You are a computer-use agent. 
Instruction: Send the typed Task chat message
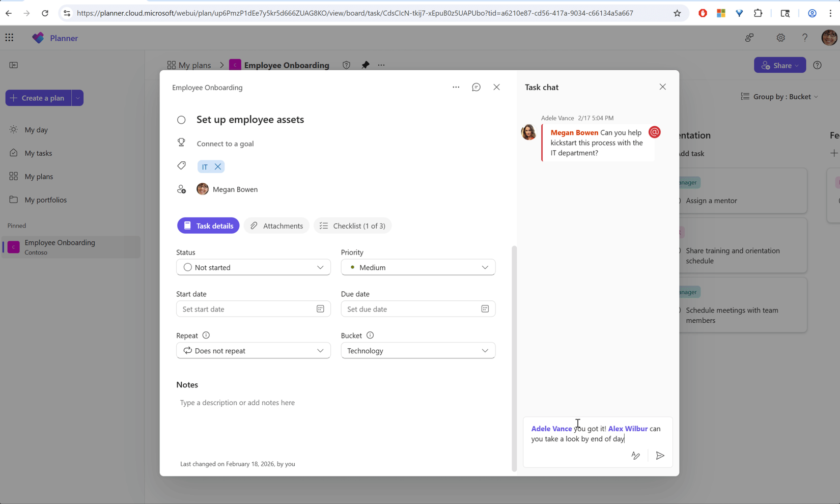(660, 456)
